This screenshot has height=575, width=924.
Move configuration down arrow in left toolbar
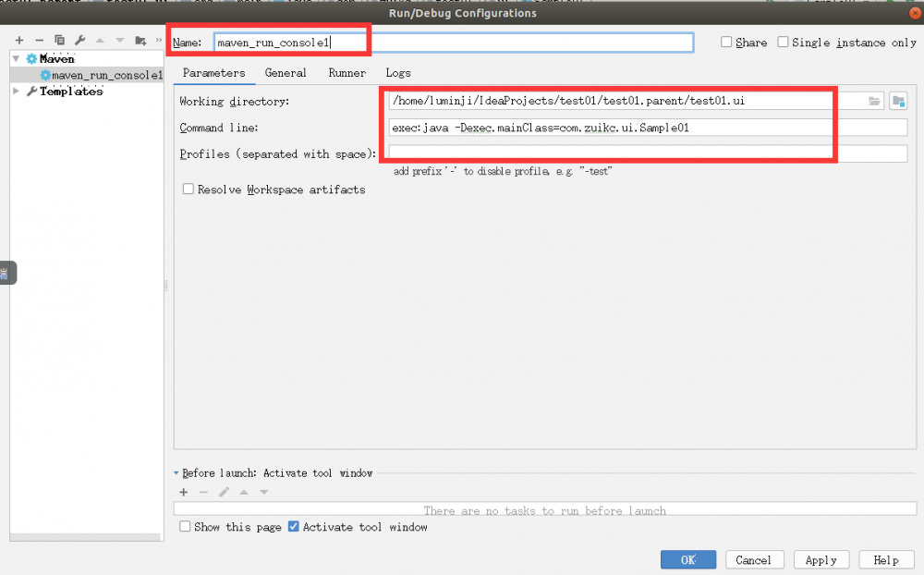(x=119, y=40)
